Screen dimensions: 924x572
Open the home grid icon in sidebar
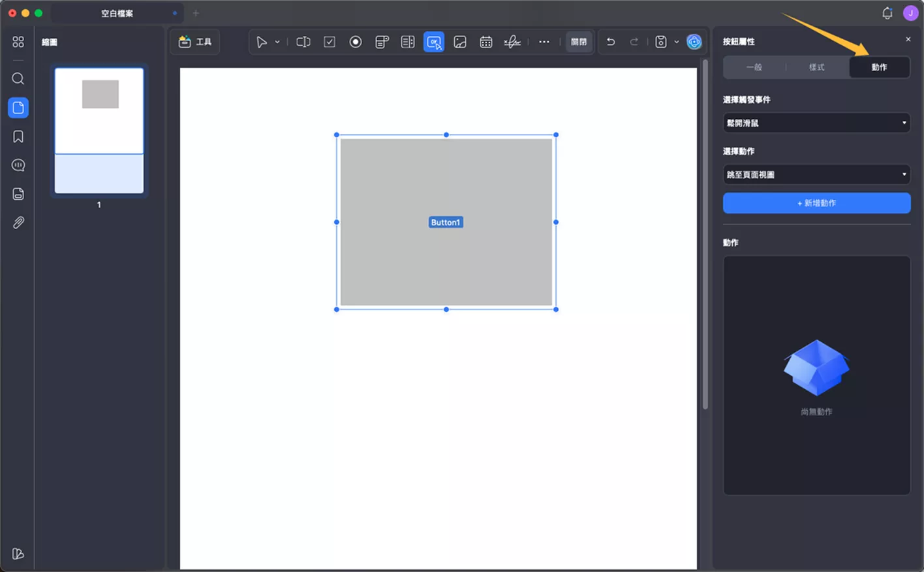pos(18,42)
